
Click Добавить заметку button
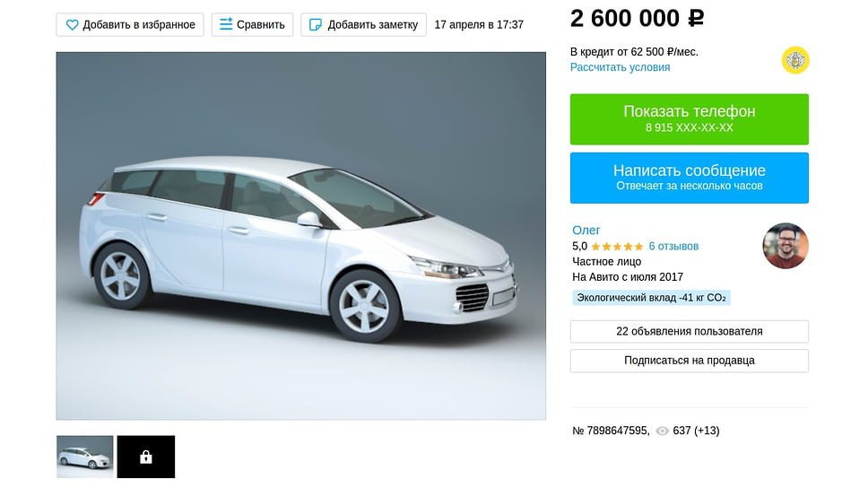(363, 25)
